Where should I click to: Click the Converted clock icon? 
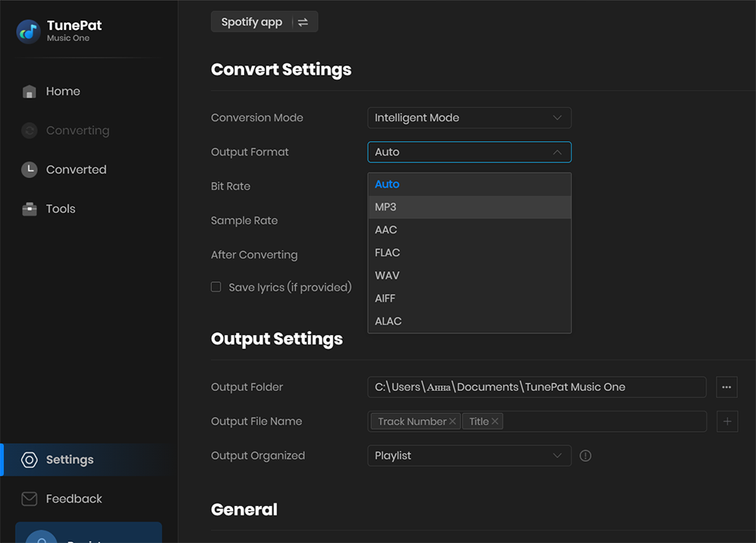click(29, 169)
